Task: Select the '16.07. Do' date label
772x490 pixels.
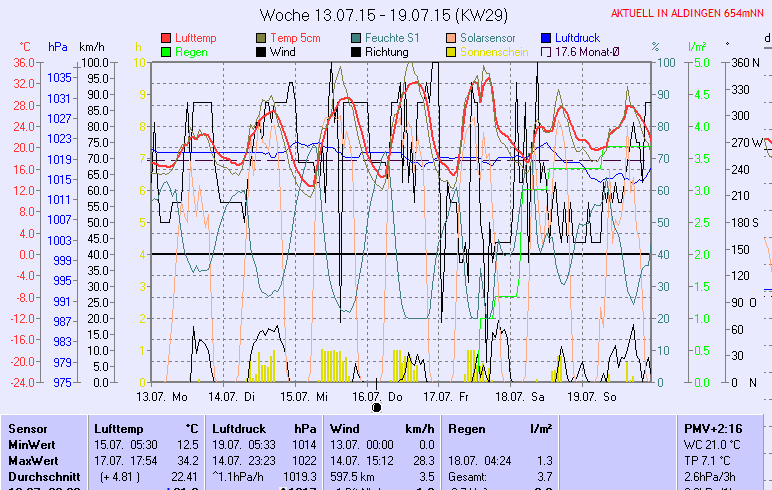Action: [x=384, y=396]
